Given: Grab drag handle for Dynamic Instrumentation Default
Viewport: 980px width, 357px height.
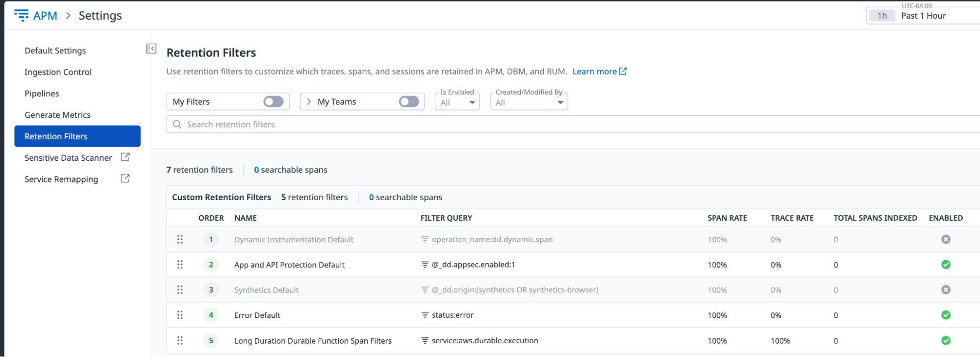Looking at the screenshot, I should click(180, 239).
